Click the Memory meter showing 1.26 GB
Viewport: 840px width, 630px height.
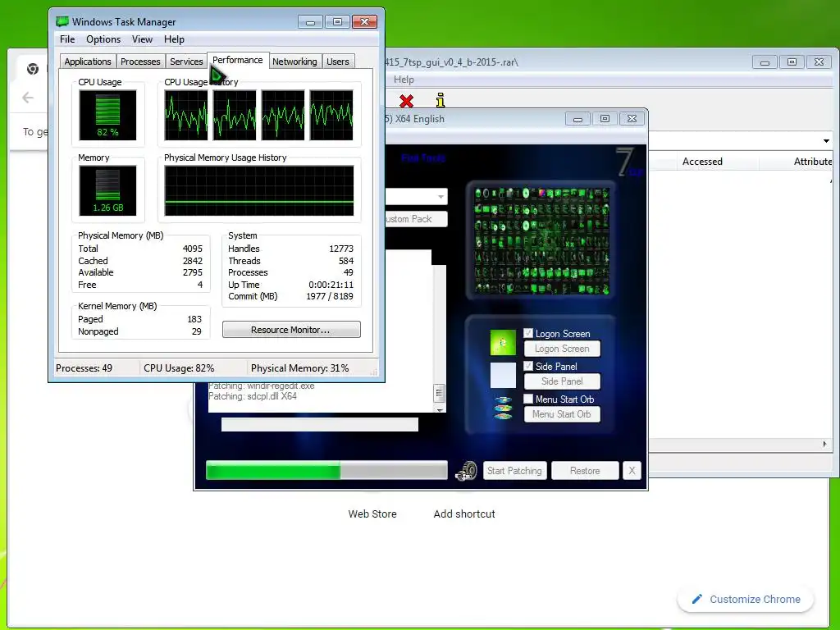pos(107,190)
